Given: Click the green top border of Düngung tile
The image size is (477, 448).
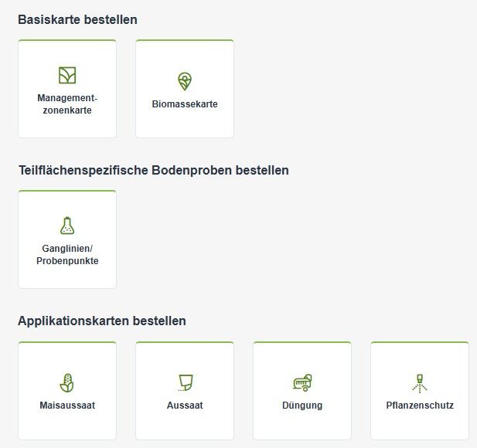Looking at the screenshot, I should [x=302, y=342].
